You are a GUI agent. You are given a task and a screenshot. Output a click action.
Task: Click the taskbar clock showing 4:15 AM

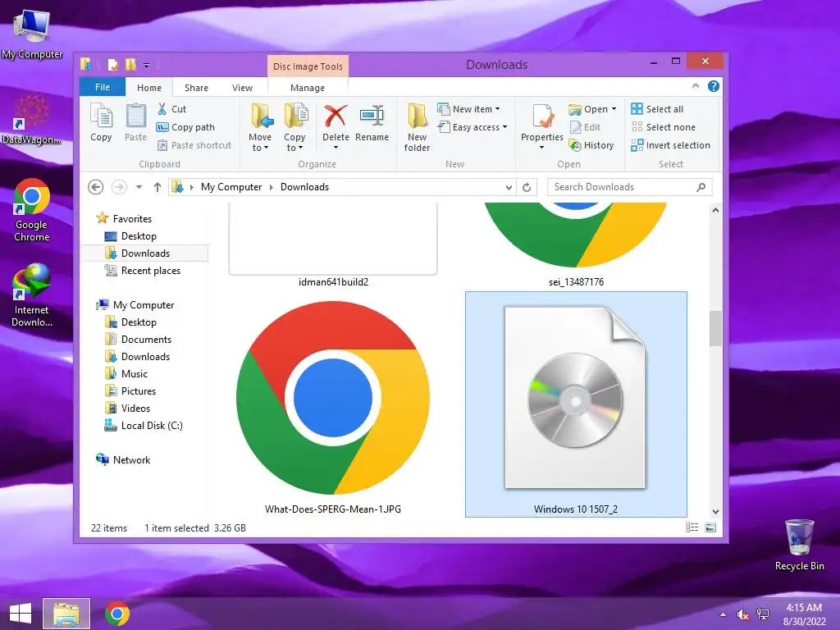804,614
